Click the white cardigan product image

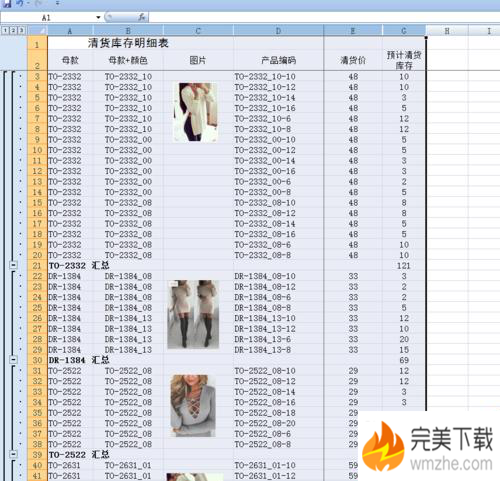(x=196, y=113)
